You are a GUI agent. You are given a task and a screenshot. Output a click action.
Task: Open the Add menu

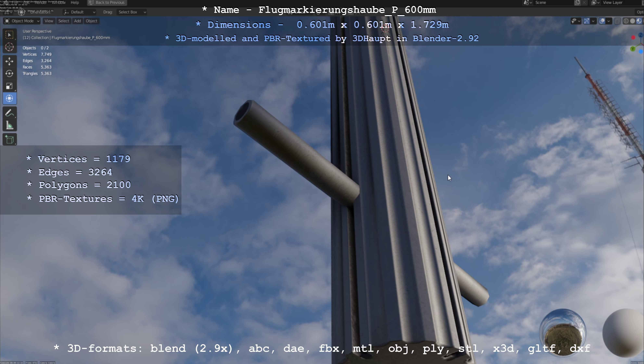point(77,21)
